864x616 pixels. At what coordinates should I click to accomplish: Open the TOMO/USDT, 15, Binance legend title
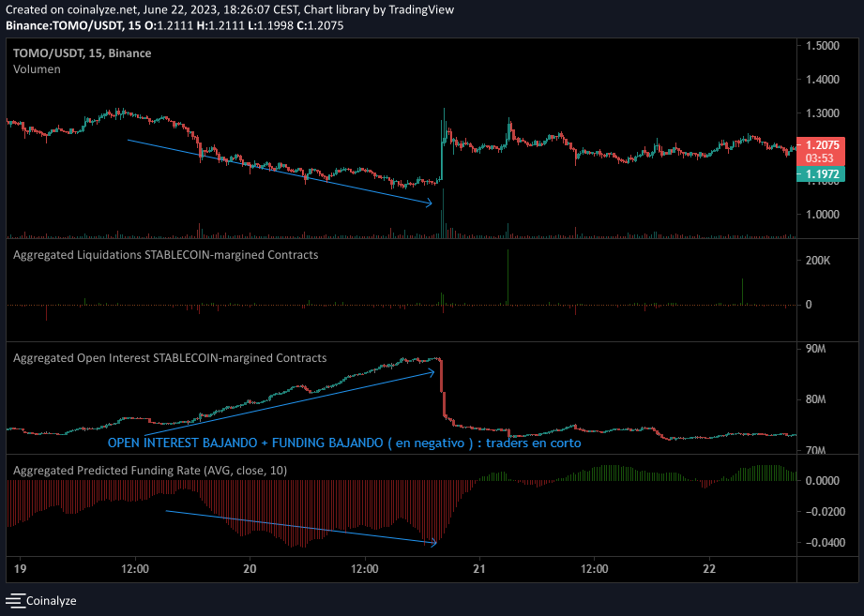[x=82, y=53]
